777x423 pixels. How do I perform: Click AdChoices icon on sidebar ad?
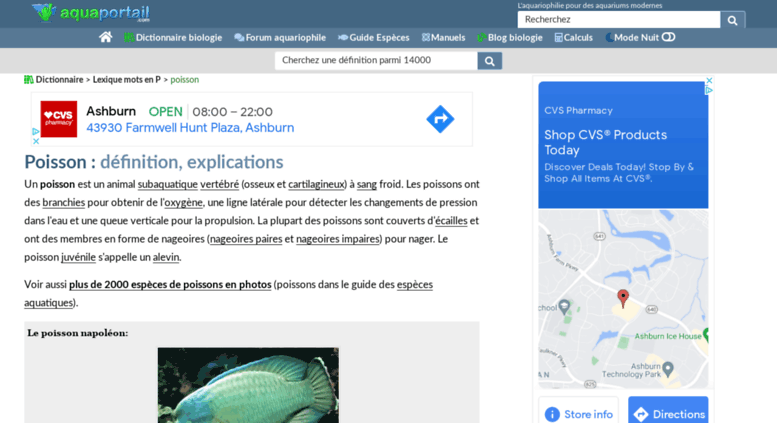click(x=709, y=90)
